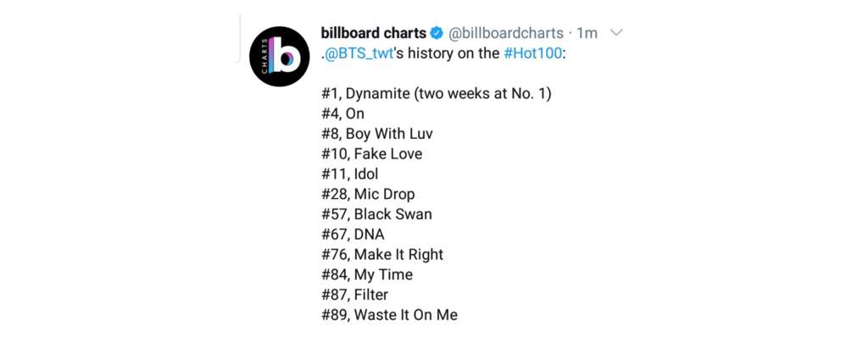Click the Black Swan entry
Viewport: 868px width, 348px height.
376,214
